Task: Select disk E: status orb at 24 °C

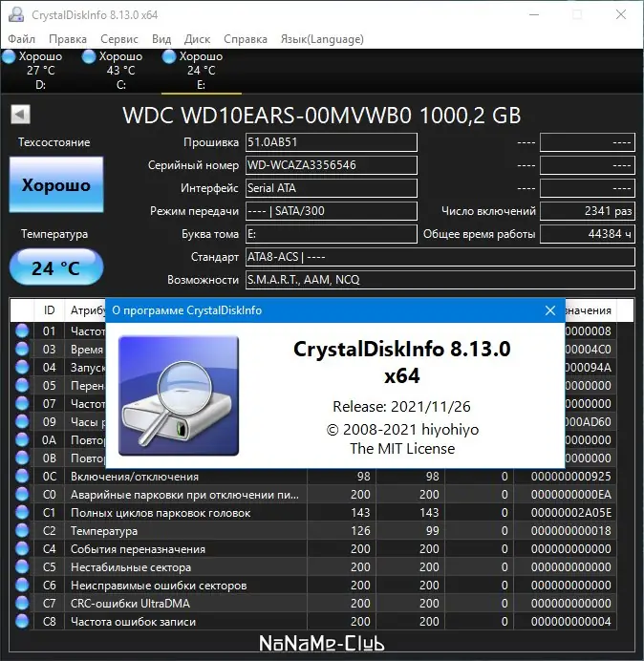Action: coord(169,56)
